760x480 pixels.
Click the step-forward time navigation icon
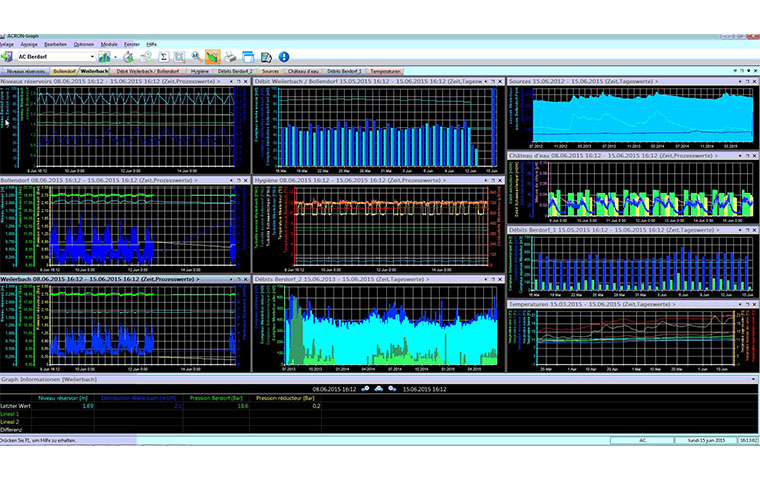[392, 389]
